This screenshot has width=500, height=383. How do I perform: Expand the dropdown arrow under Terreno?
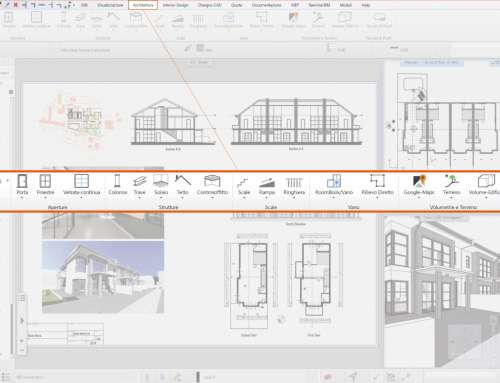point(451,198)
